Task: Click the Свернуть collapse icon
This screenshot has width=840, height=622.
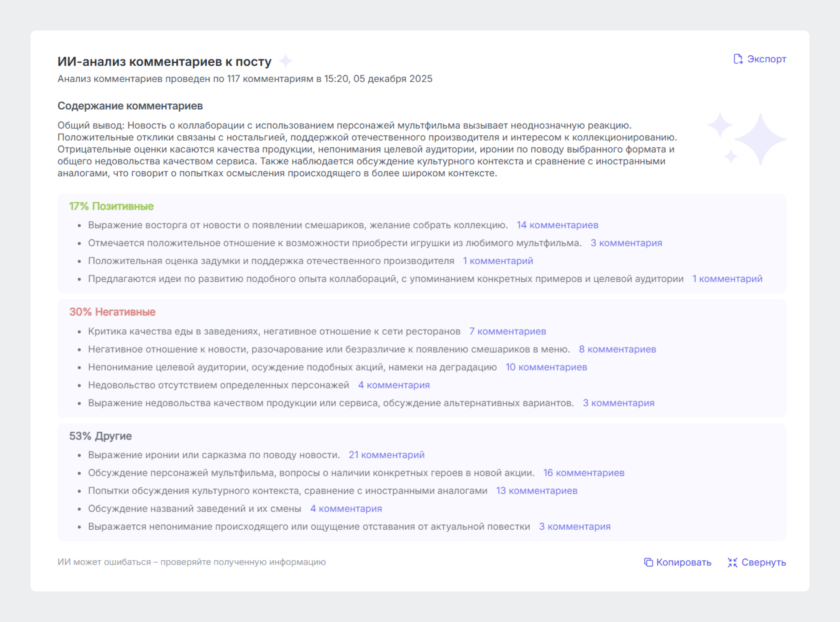Action: click(733, 562)
